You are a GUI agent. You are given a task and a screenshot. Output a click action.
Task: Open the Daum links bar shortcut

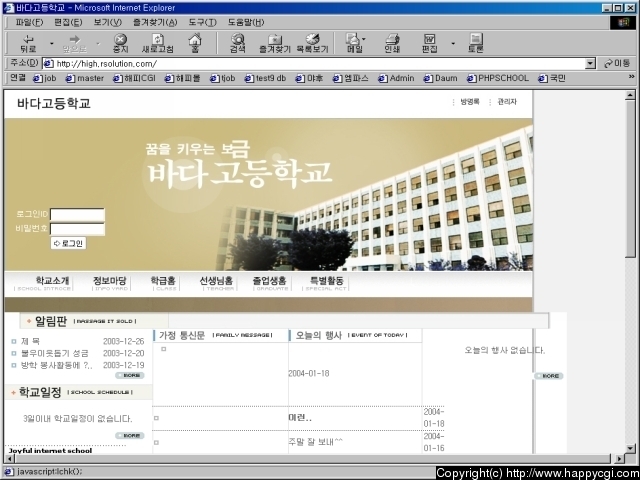[440, 78]
